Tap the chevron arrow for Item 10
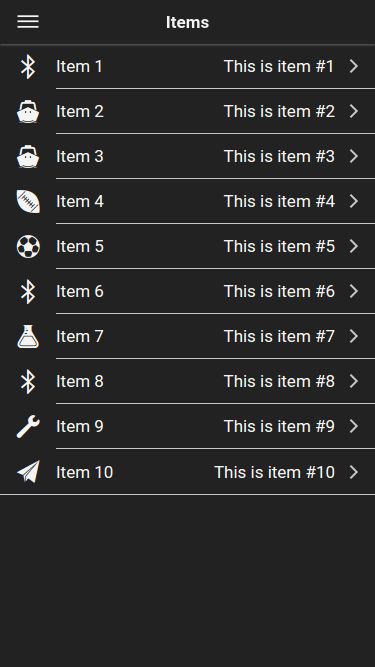 (354, 472)
